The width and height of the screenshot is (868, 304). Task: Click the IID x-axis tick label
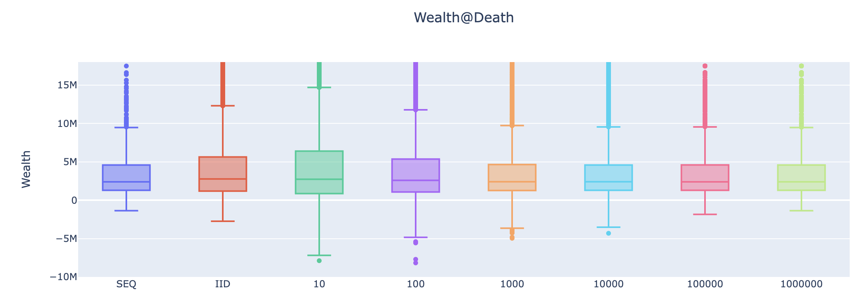[223, 285]
